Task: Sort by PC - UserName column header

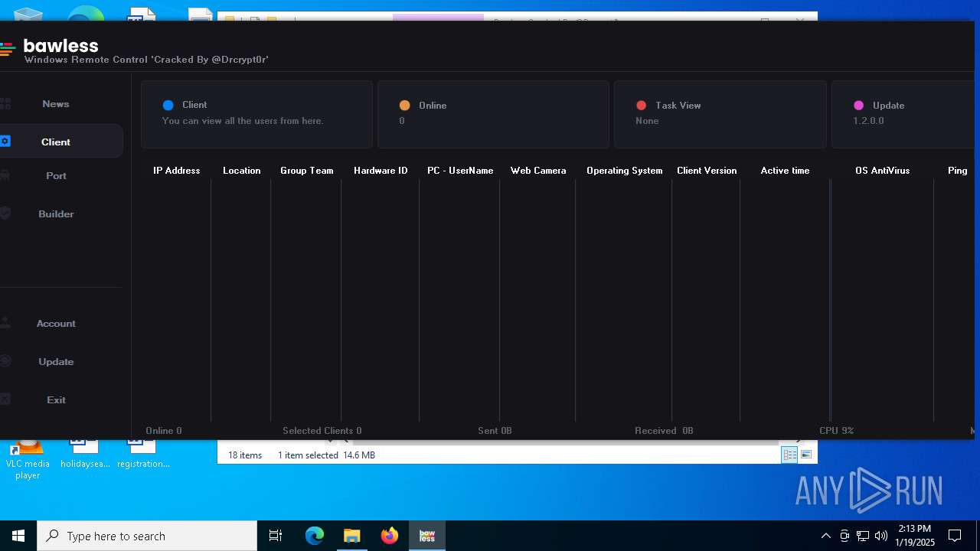Action: pos(460,171)
